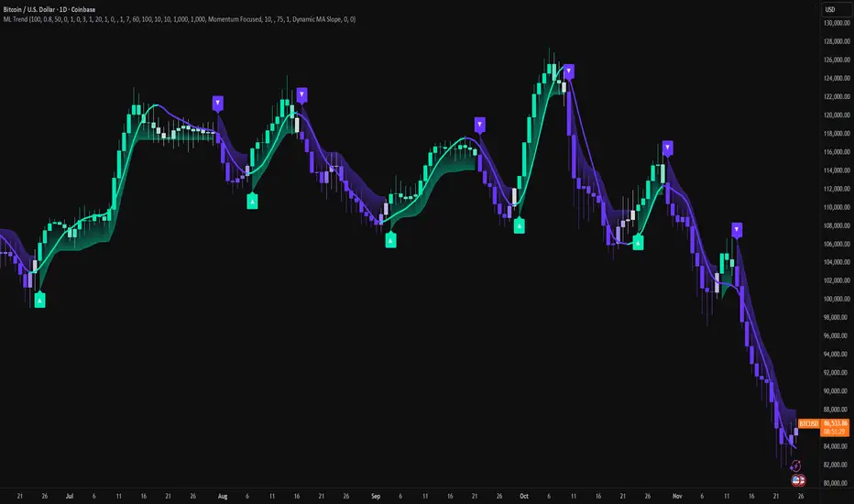
Task: Select the purple sell arrow at the October peak
Action: pyautogui.click(x=569, y=71)
